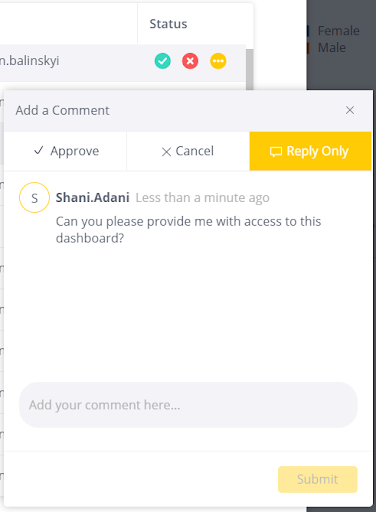Click Shani.Adani's round S avatar
Viewport: 377px width, 514px height.
[x=34, y=198]
